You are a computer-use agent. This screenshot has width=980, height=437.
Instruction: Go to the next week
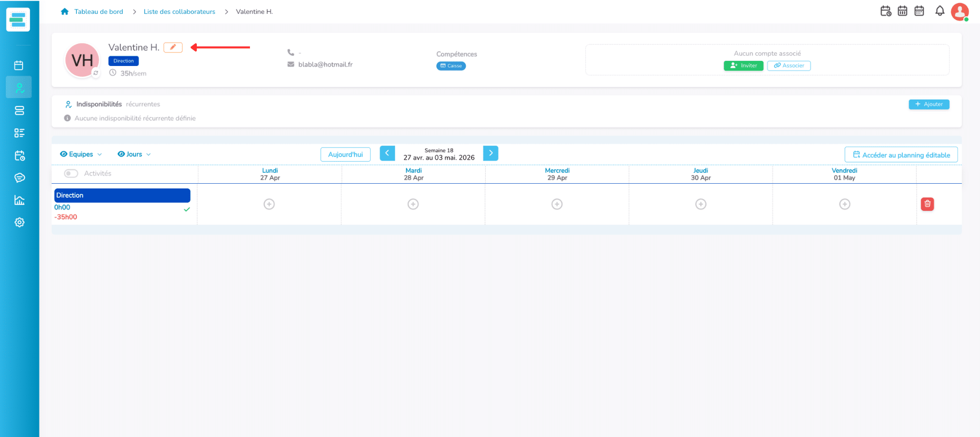coord(491,153)
